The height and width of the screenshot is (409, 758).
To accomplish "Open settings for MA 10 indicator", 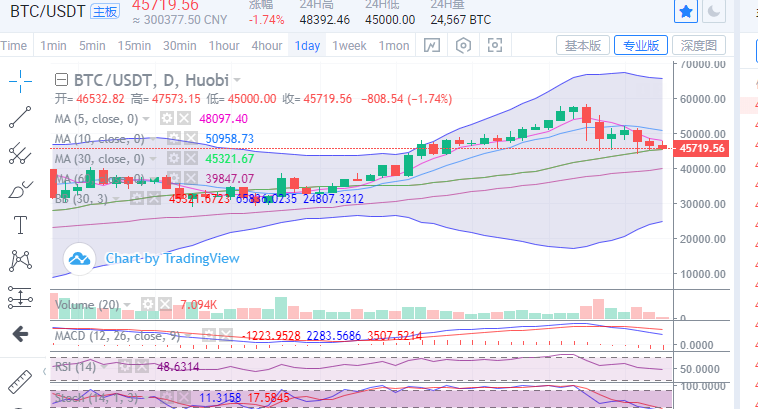I will [174, 139].
